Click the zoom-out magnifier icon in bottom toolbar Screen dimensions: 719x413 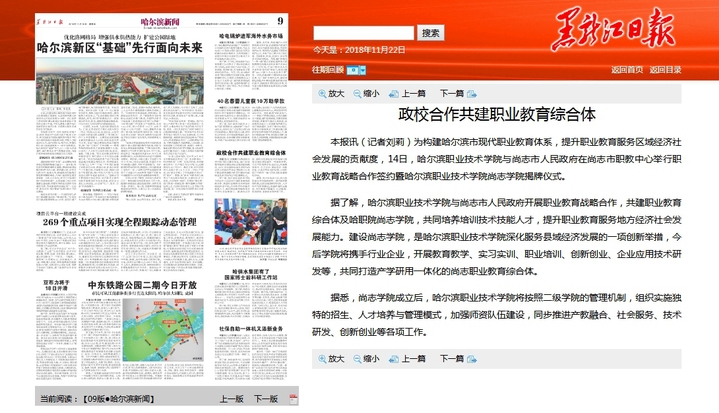[x=357, y=359]
